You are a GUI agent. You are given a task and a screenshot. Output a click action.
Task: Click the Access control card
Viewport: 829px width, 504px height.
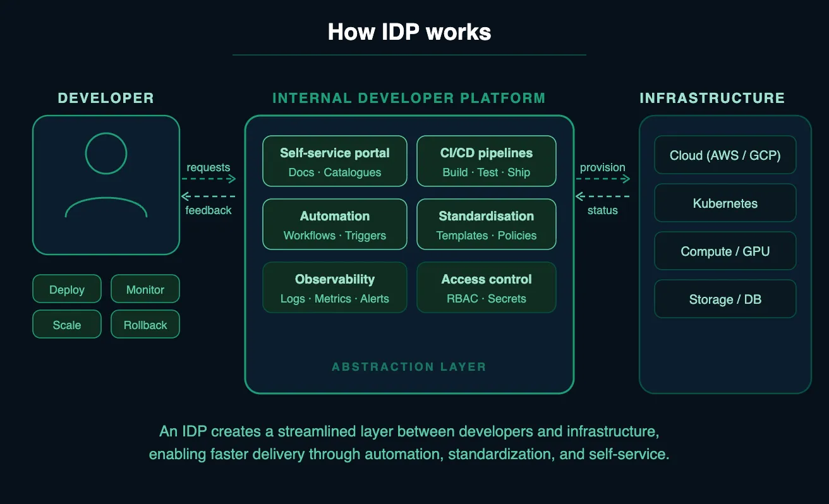[x=487, y=287]
